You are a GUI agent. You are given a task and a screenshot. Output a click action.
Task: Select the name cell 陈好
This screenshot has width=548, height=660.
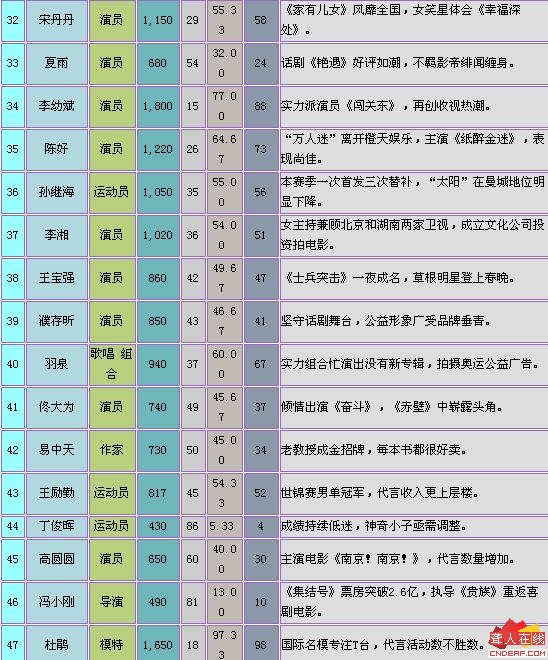pyautogui.click(x=57, y=149)
